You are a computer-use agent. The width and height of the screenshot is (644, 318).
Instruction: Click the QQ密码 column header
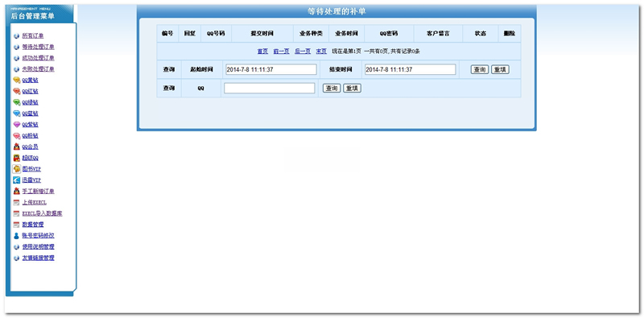click(389, 33)
